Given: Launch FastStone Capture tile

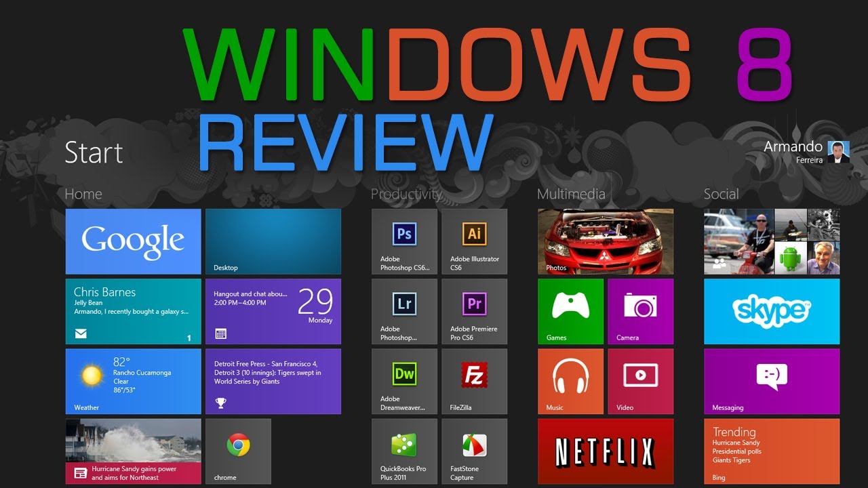Looking at the screenshot, I should tap(475, 451).
